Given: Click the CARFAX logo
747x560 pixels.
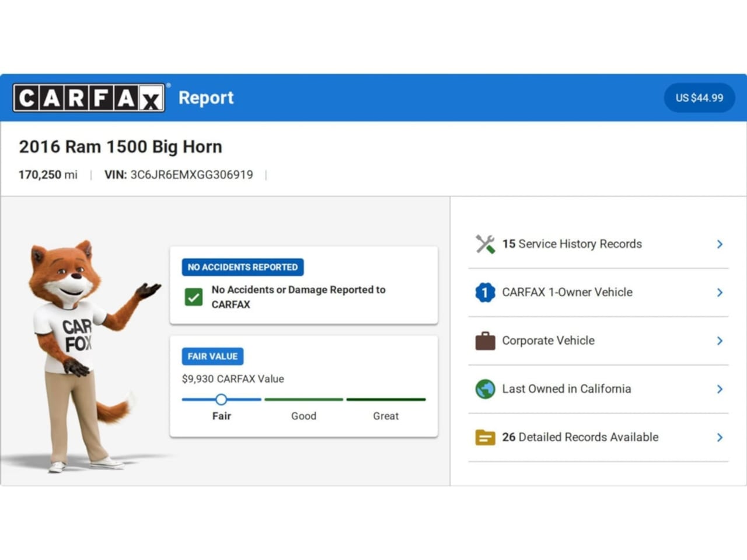Looking at the screenshot, I should click(x=89, y=97).
